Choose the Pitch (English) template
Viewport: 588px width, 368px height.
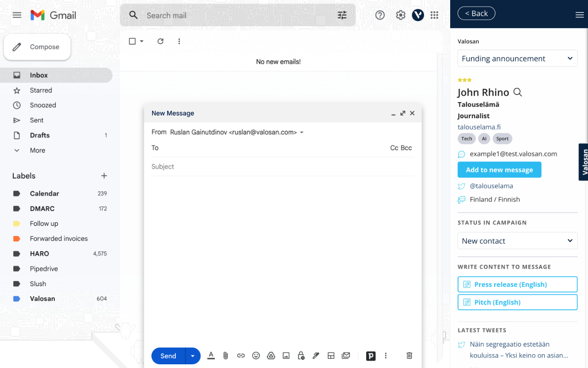coord(517,302)
